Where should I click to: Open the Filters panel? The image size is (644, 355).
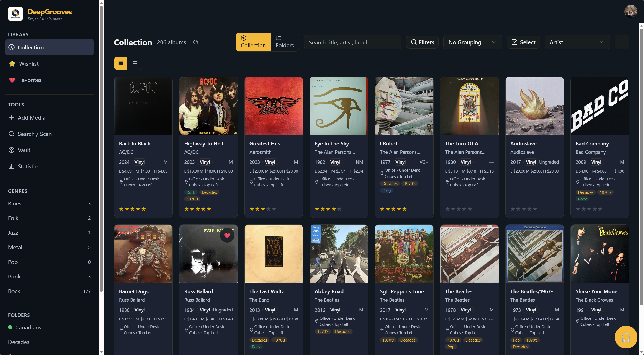click(x=422, y=42)
